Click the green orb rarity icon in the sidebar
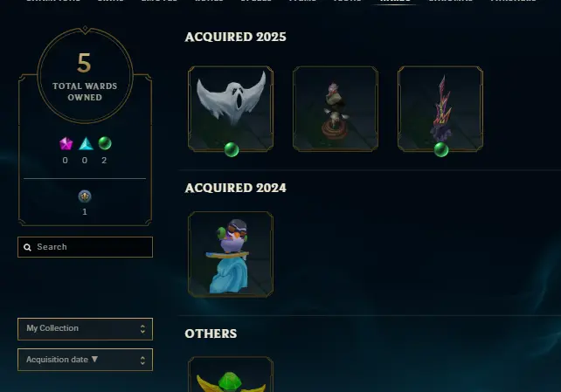The height and width of the screenshot is (392, 561). click(105, 143)
